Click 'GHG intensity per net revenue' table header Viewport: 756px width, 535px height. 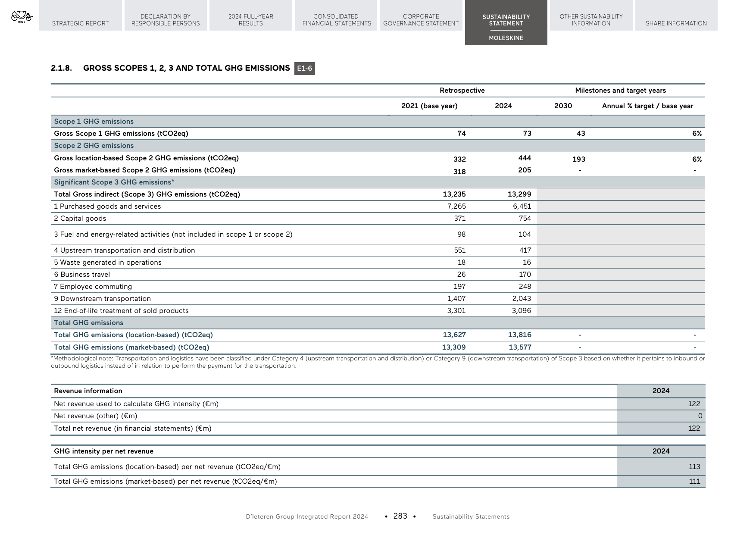[103, 451]
